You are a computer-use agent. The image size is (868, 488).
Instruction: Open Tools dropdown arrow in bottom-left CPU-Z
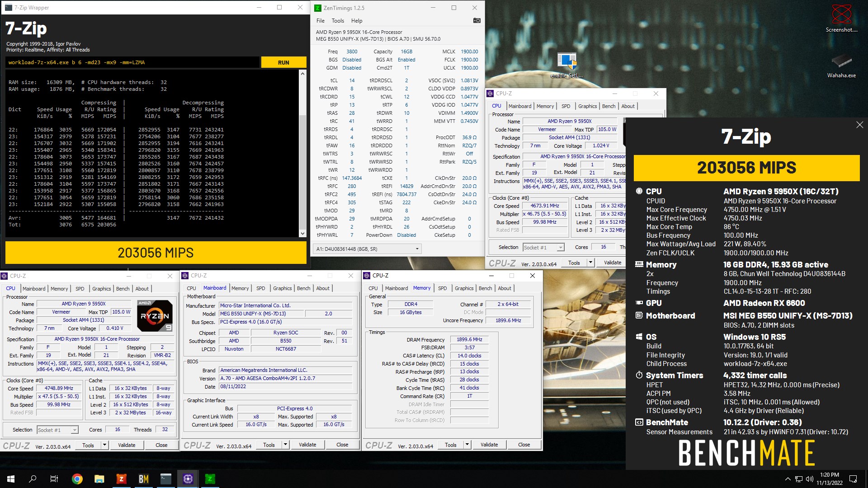tap(104, 445)
